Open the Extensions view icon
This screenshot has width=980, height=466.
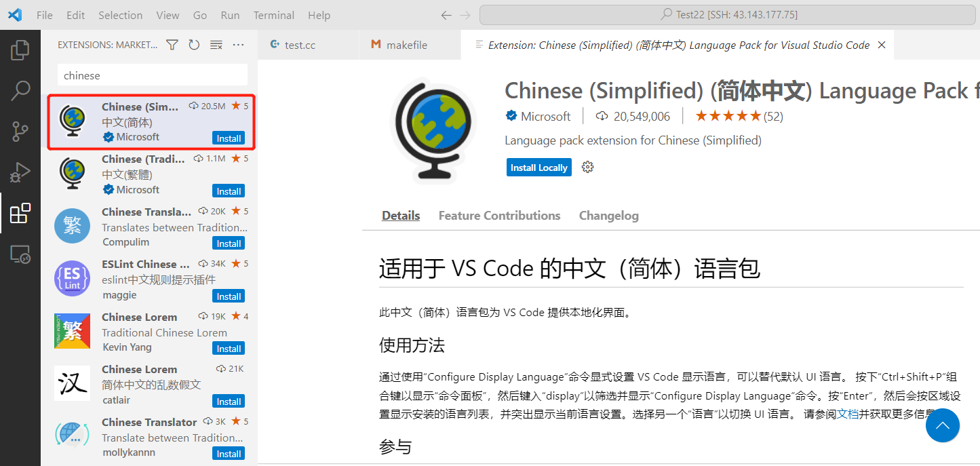pos(20,213)
